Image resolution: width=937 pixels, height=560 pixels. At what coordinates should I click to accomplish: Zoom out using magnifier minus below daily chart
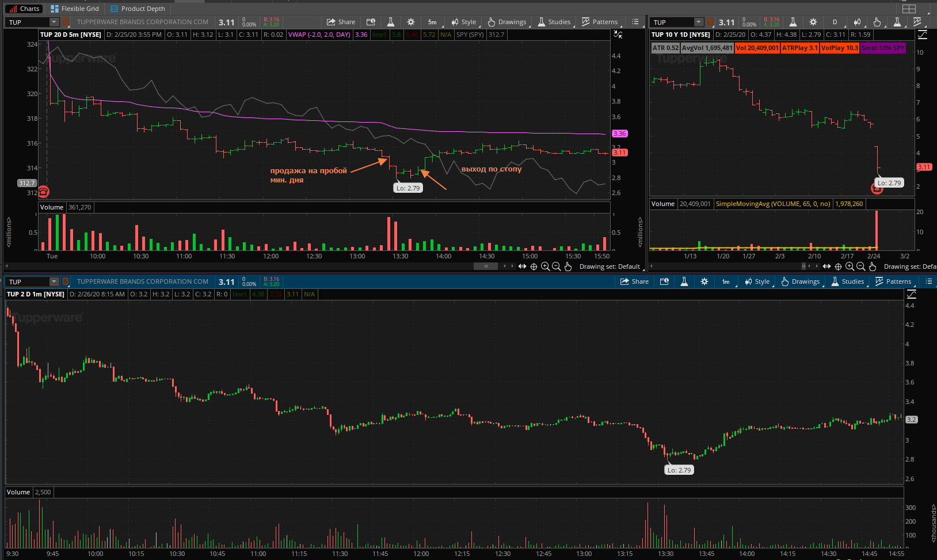860,266
